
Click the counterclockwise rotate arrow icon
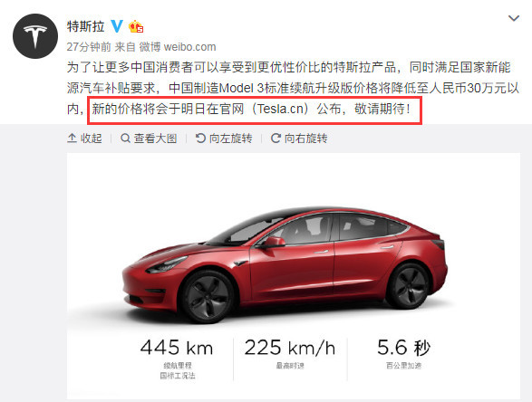pos(200,139)
